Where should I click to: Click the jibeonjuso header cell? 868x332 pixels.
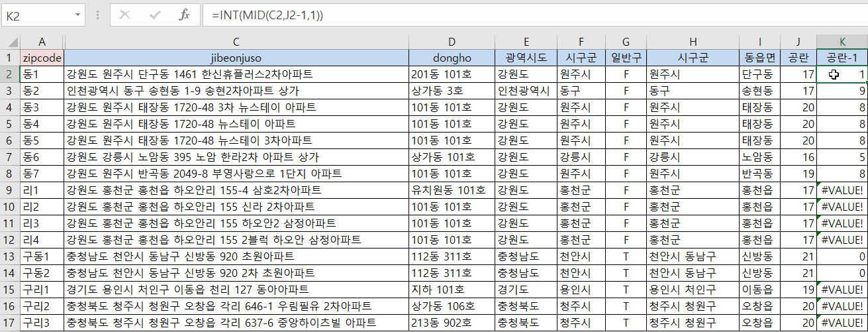point(236,58)
